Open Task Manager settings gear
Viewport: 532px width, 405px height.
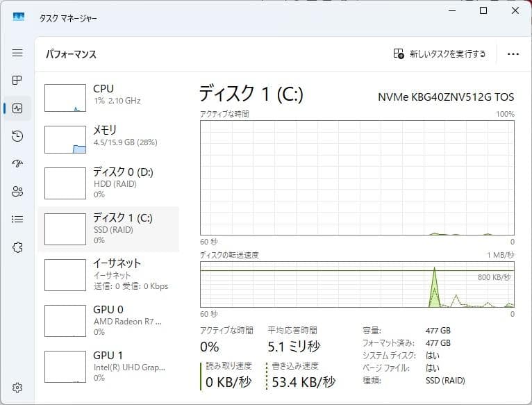pos(17,388)
